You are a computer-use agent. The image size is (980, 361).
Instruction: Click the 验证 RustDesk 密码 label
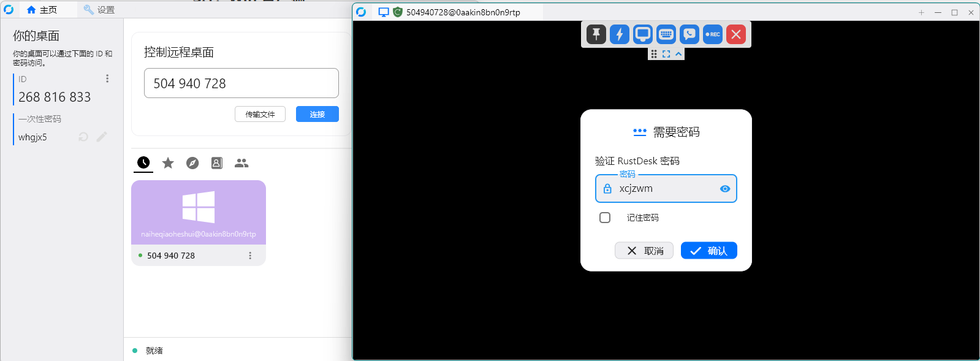[x=637, y=161]
